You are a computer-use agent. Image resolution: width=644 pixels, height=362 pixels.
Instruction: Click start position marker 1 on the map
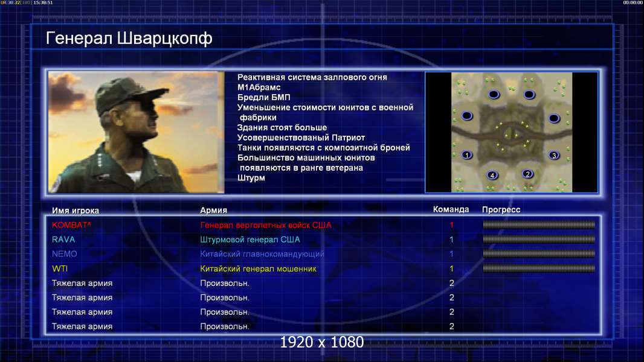466,155
